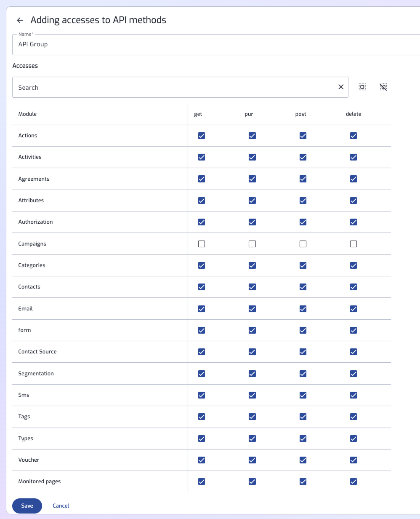Viewport: 420px width, 519px height.
Task: Cancel adding API accesses
Action: pos(61,506)
